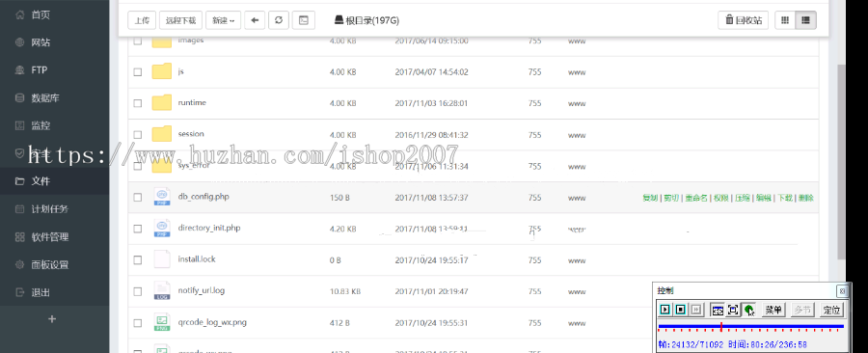This screenshot has height=353, width=868.
Task: Open the js folder name
Action: [x=181, y=71]
